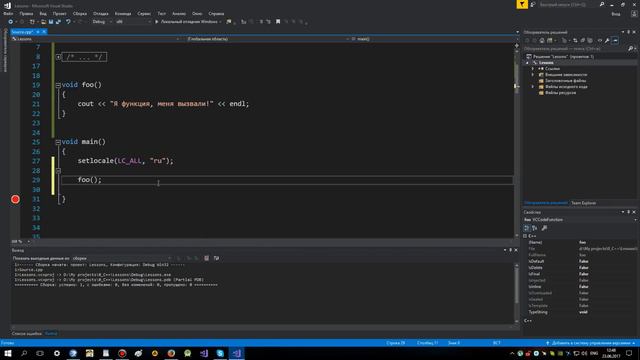Close the Source.cpp tab

click(44, 31)
